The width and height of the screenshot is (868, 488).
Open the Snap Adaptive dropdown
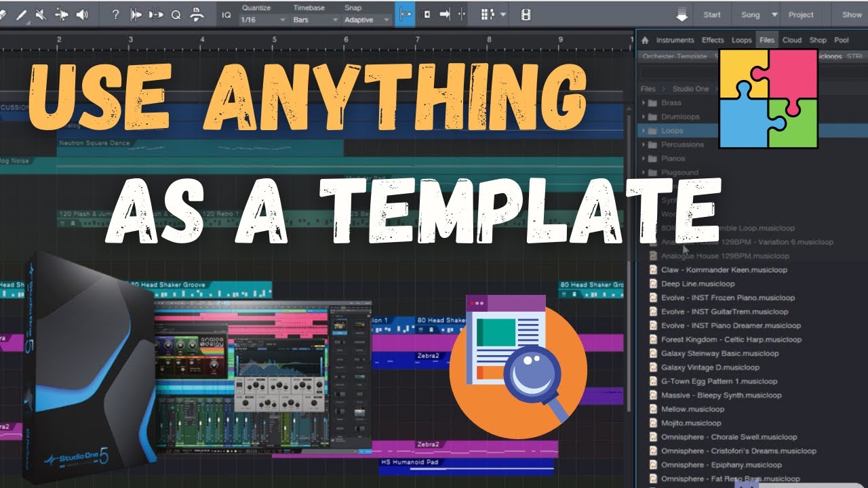366,20
